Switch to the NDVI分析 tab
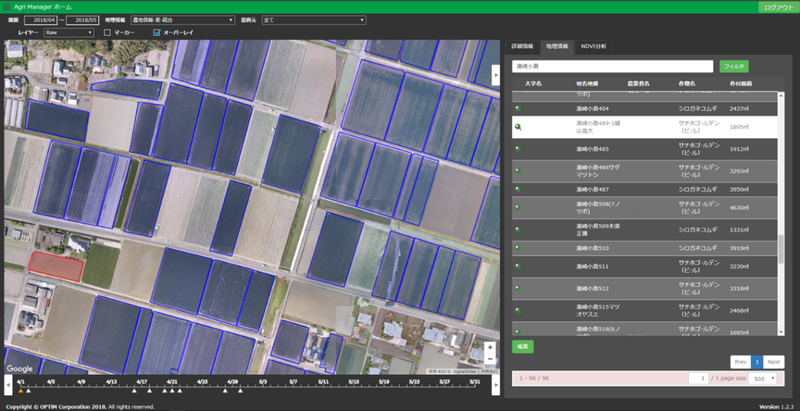800x411 pixels. [593, 46]
